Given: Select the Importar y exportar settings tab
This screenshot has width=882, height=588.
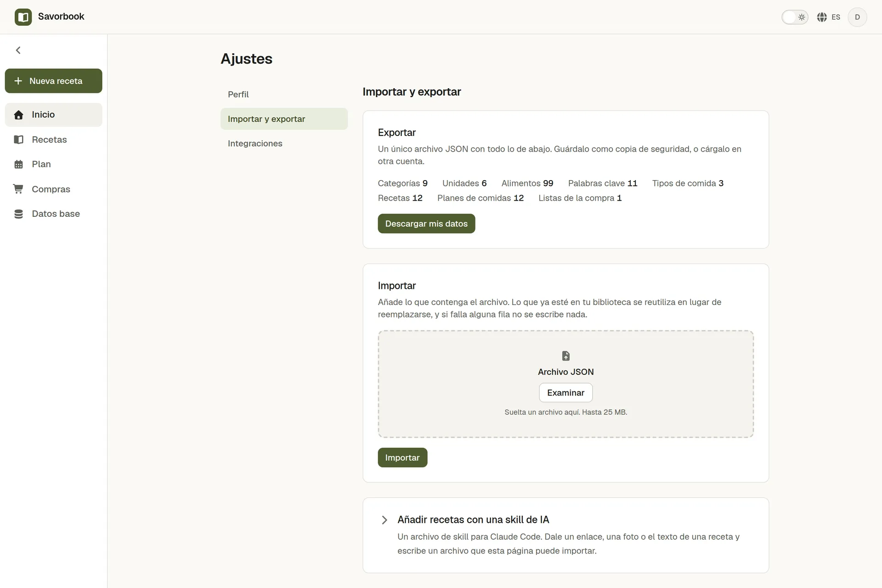Looking at the screenshot, I should [284, 119].
